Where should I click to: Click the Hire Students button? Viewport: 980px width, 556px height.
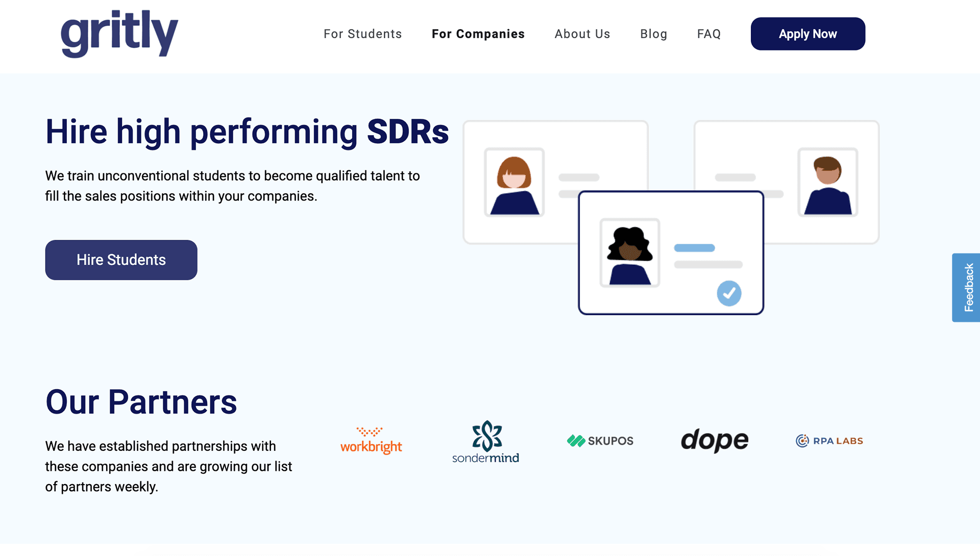121,260
